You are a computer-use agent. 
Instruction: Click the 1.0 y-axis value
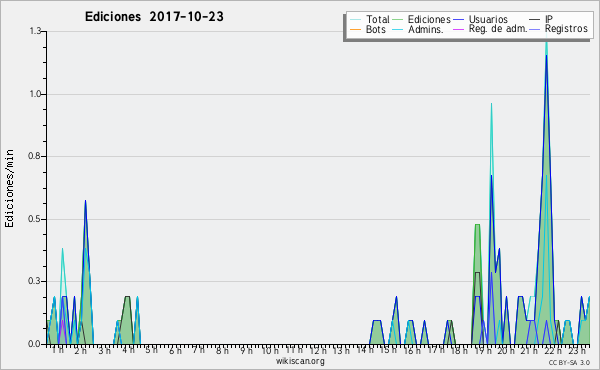click(35, 94)
